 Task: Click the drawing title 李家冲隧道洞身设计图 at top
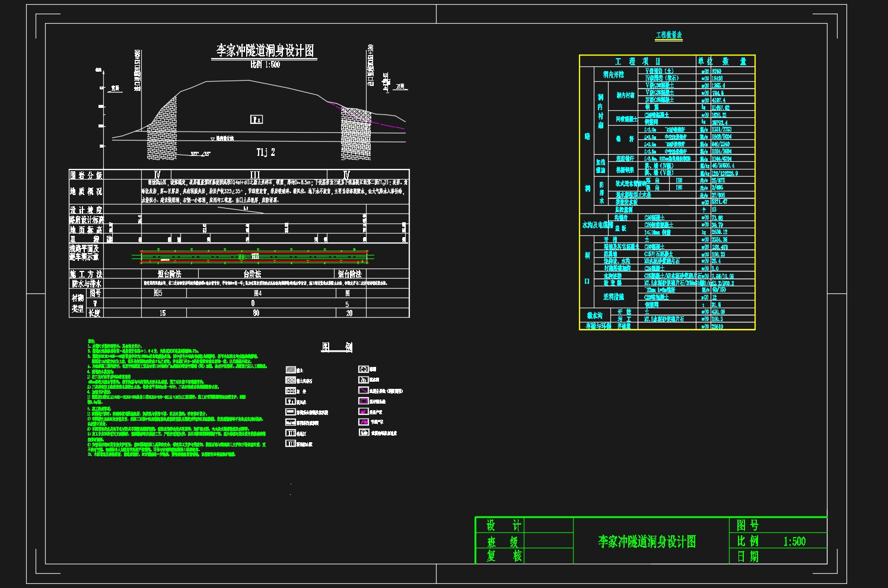pyautogui.click(x=265, y=51)
